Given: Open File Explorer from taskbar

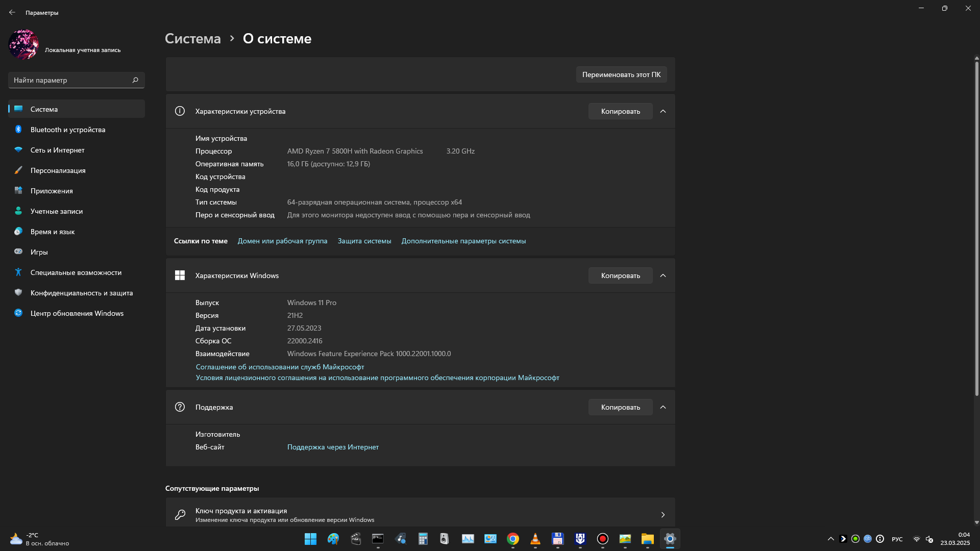Looking at the screenshot, I should (648, 539).
